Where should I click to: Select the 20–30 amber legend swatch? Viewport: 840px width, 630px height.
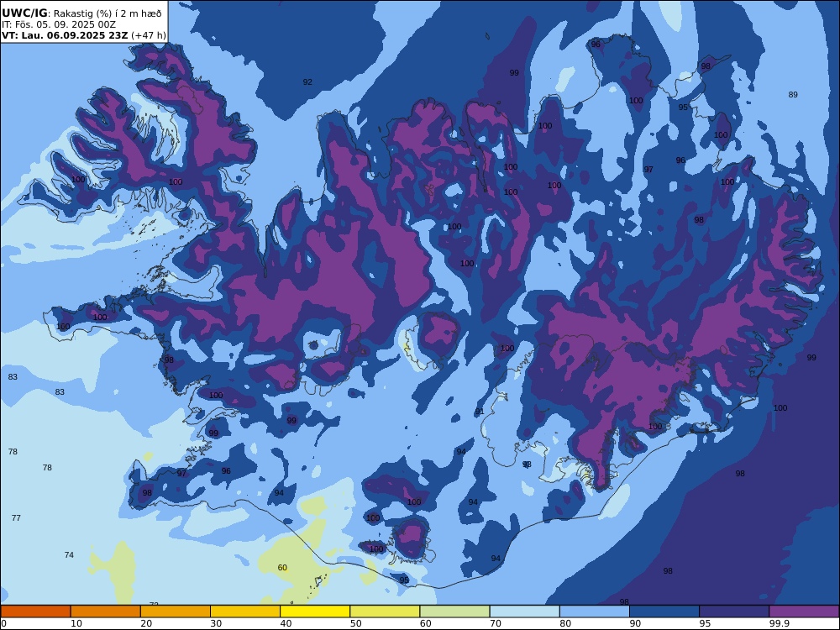pyautogui.click(x=176, y=612)
